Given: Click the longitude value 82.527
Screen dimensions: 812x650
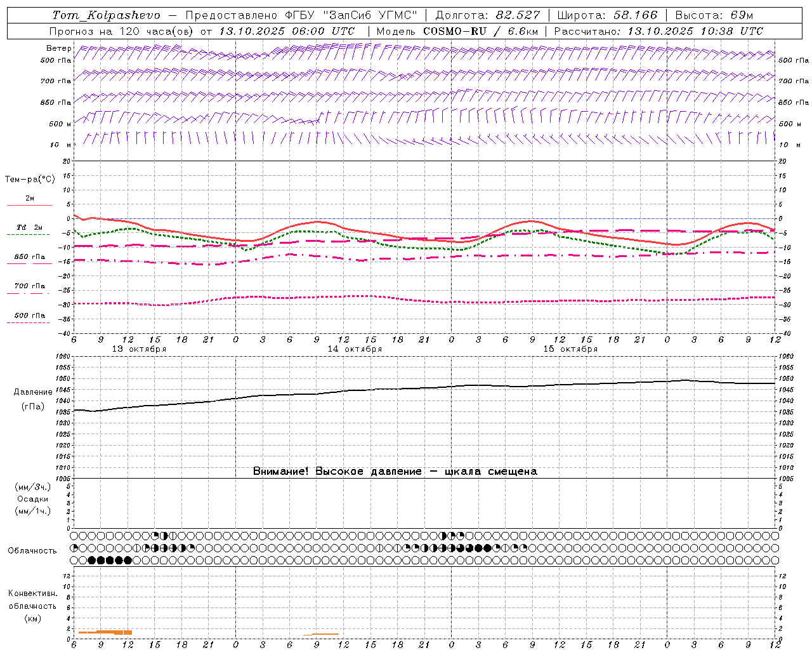Looking at the screenshot, I should tap(518, 15).
